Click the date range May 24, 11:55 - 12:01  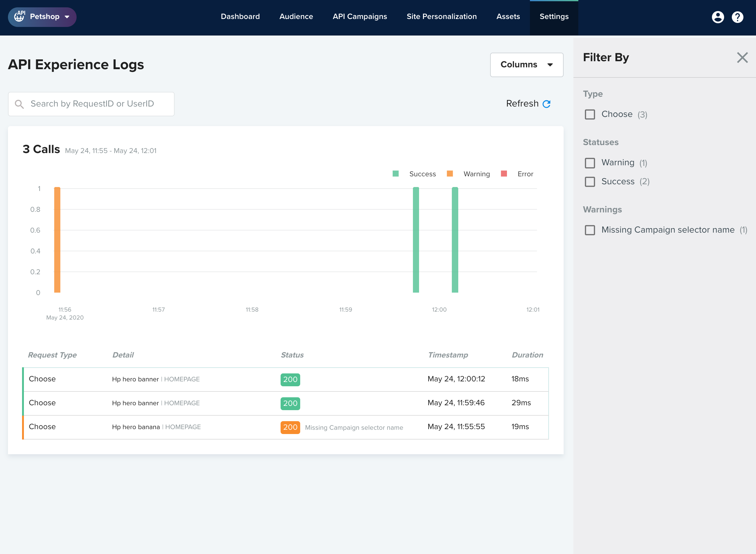pyautogui.click(x=111, y=151)
